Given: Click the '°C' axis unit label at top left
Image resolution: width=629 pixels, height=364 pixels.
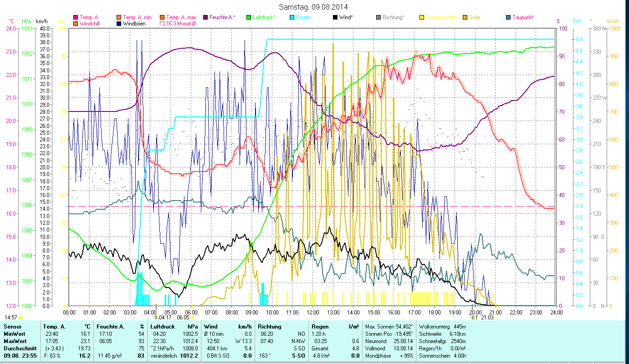Looking at the screenshot, I should (x=11, y=21).
